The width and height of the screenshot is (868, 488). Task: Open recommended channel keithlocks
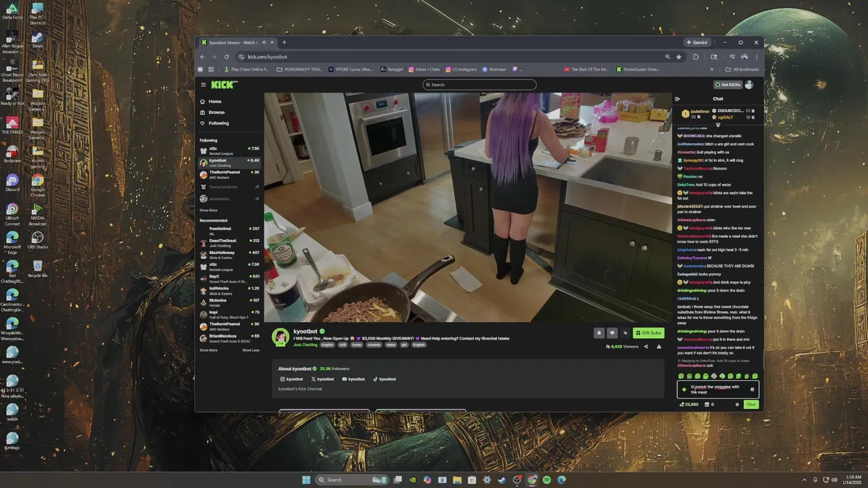(x=229, y=290)
